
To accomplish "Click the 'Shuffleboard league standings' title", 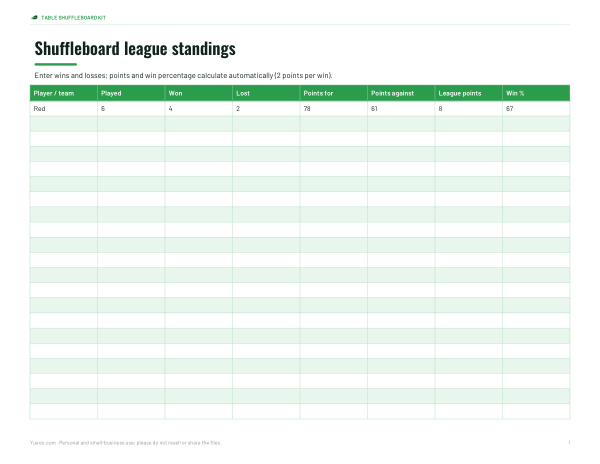I will tap(135, 49).
